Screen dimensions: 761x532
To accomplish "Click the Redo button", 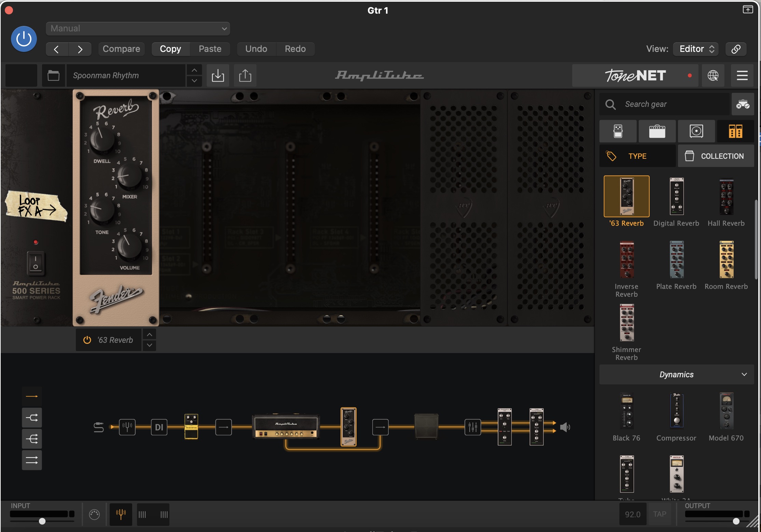I will coord(295,49).
